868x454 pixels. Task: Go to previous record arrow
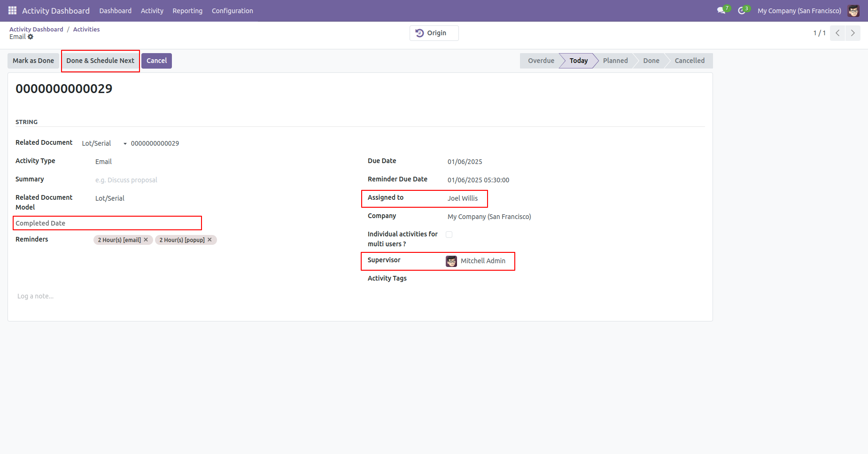click(x=837, y=33)
